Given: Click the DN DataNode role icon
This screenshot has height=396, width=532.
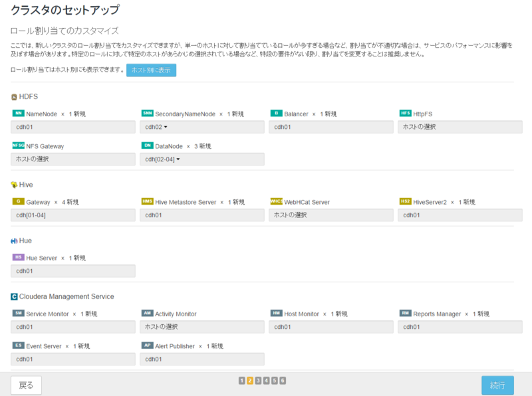Looking at the screenshot, I should (x=147, y=146).
